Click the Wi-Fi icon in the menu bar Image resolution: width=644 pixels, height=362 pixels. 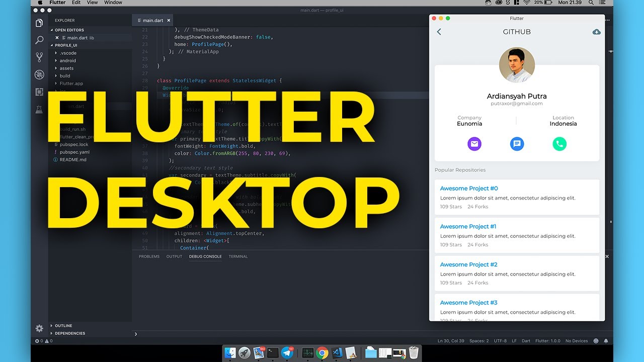click(526, 3)
